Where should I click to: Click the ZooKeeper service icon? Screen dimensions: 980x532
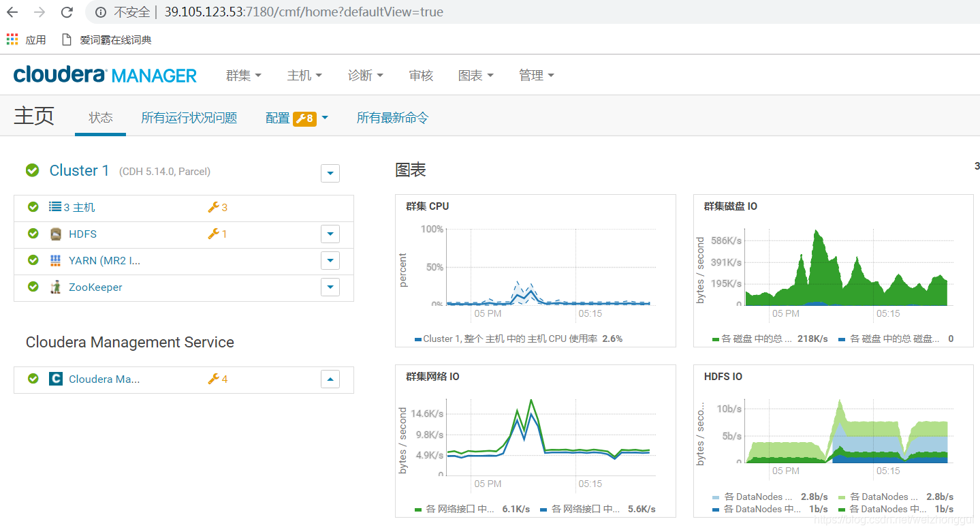pyautogui.click(x=56, y=287)
